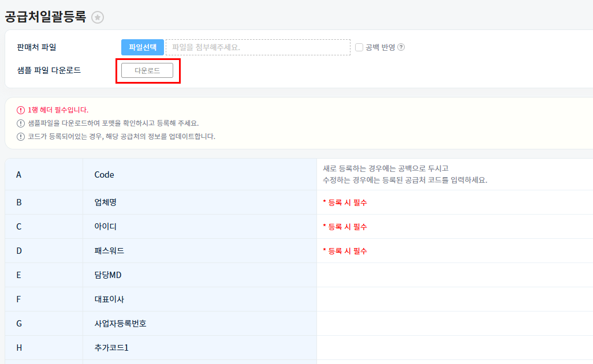This screenshot has width=593, height=364.
Task: Select the 업체명 field name cell
Action: [x=106, y=202]
